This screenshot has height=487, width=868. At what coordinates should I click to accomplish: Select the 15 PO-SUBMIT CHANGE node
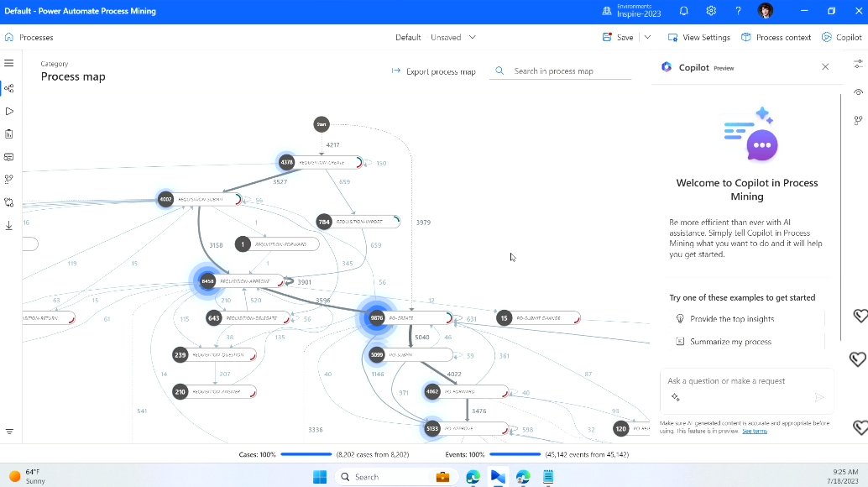click(x=539, y=318)
